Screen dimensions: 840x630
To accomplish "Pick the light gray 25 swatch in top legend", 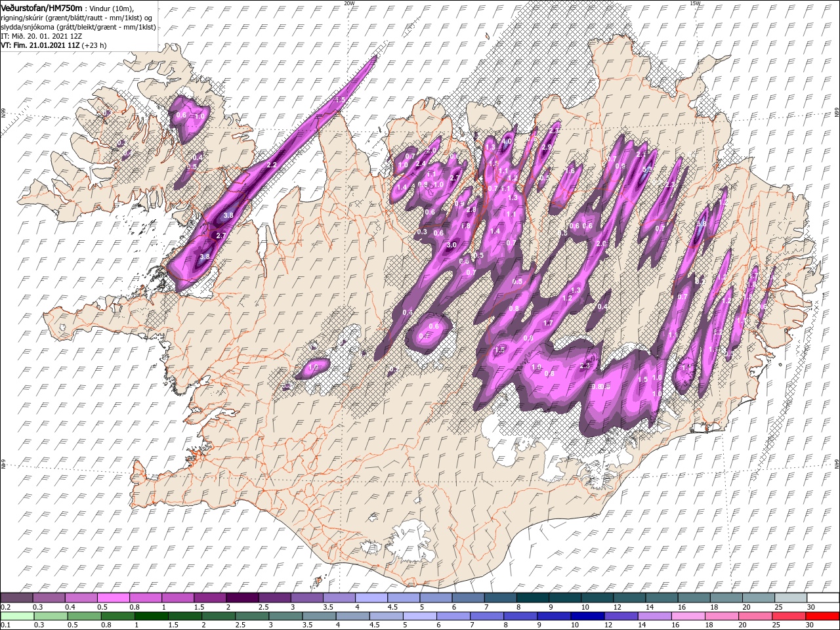I will pos(791,598).
